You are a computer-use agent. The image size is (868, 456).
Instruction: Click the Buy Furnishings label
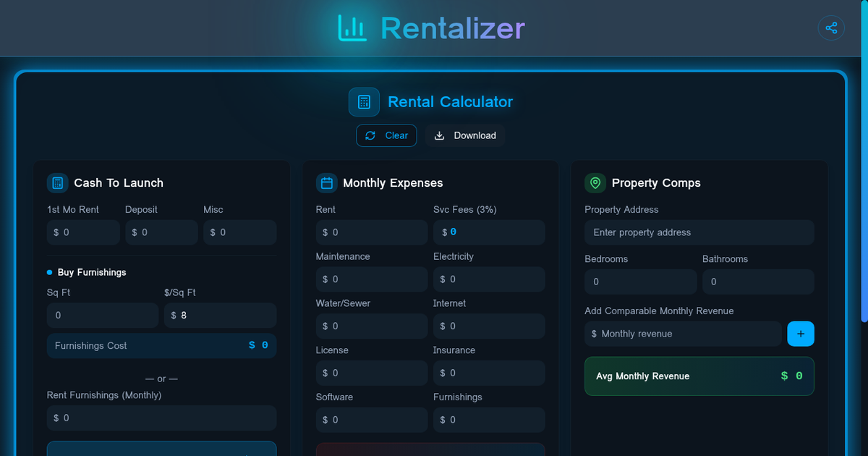click(92, 272)
